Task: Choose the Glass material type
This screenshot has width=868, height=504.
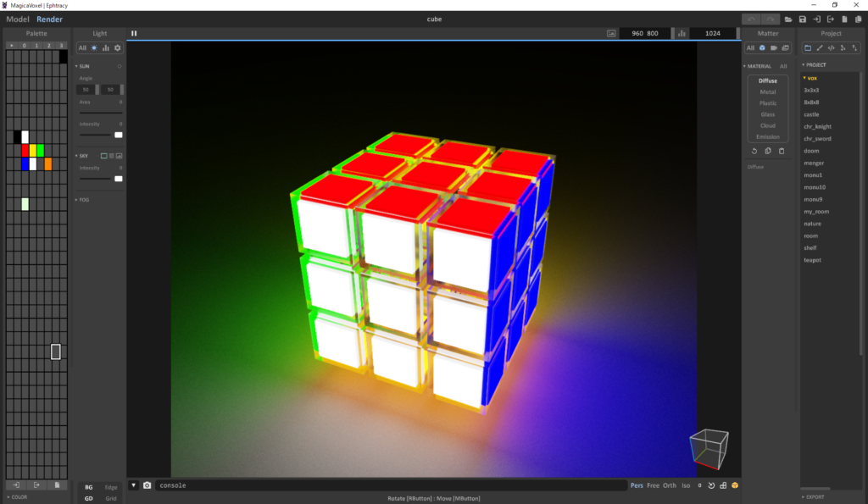Action: (767, 114)
